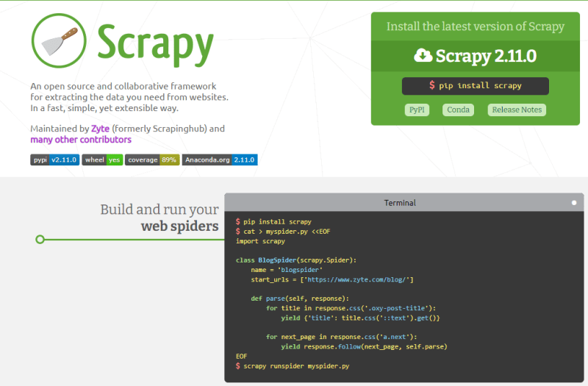
Task: Click the Terminal title bar label
Action: pyautogui.click(x=400, y=203)
